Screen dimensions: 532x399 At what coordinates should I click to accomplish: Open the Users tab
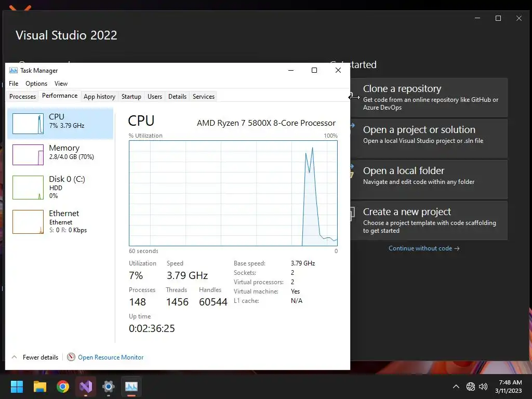155,96
